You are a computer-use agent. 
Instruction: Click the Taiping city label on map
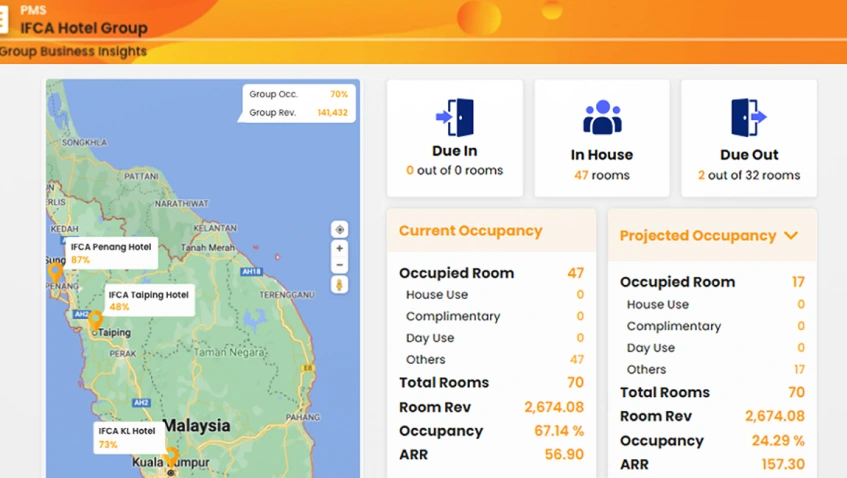(114, 332)
